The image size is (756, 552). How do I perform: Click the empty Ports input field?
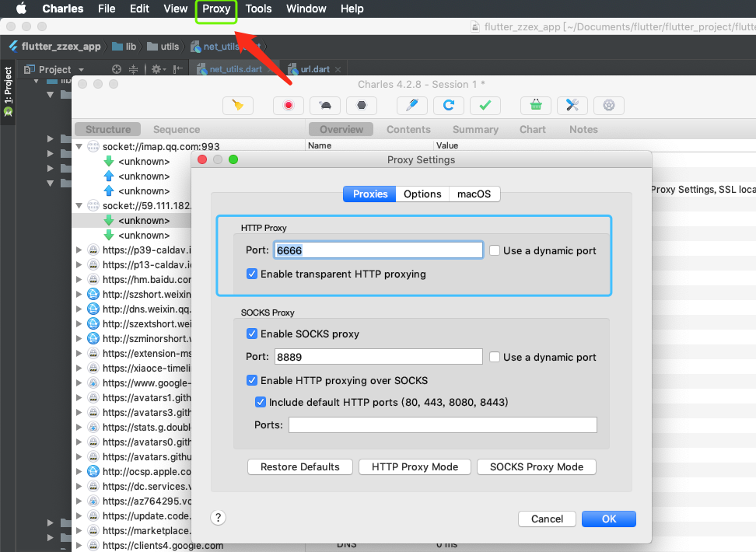coord(443,424)
